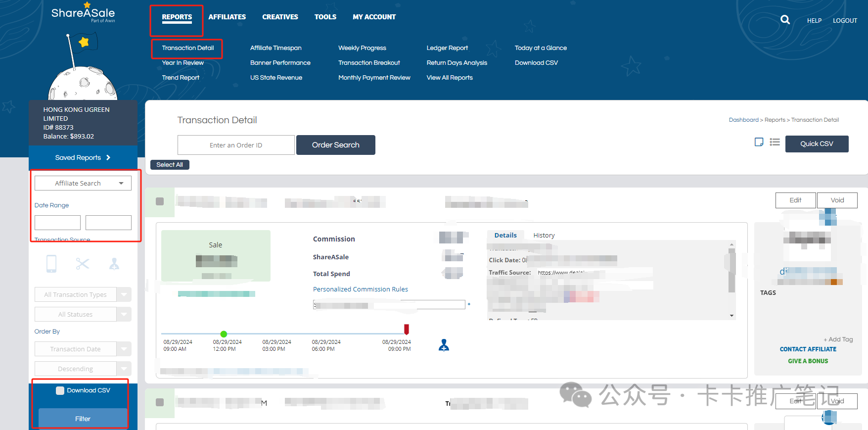
Task: Click the Order Search button
Action: 336,145
